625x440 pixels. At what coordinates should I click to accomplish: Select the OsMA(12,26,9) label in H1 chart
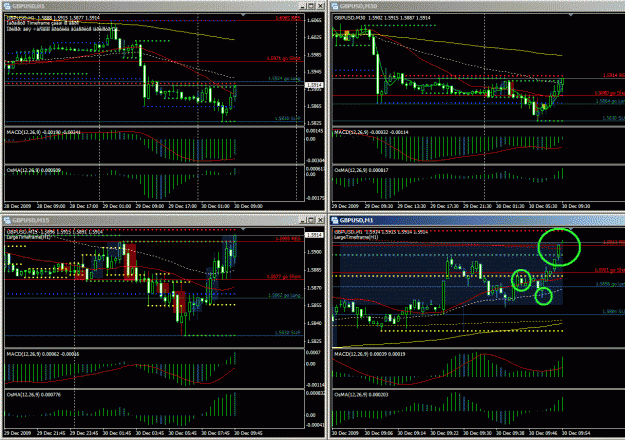point(23,170)
